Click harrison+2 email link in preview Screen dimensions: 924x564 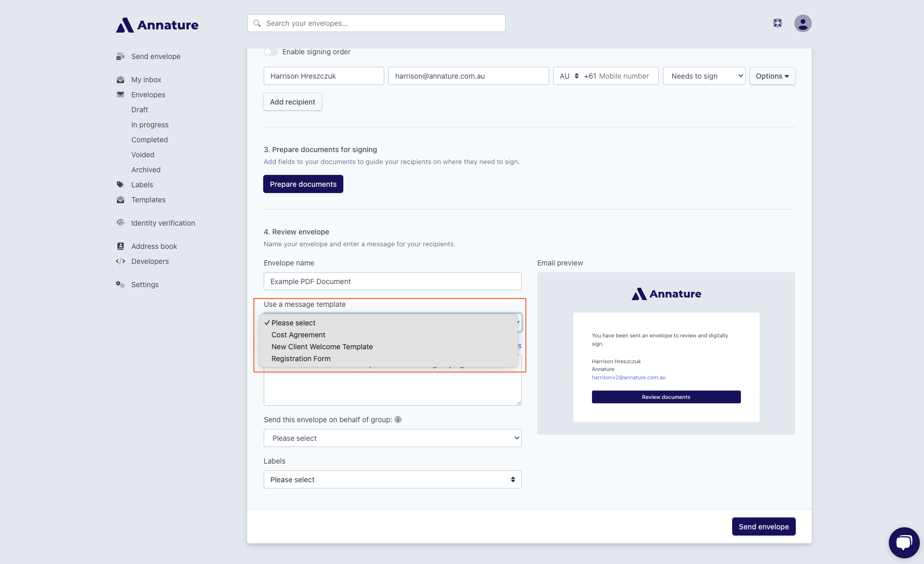click(629, 377)
